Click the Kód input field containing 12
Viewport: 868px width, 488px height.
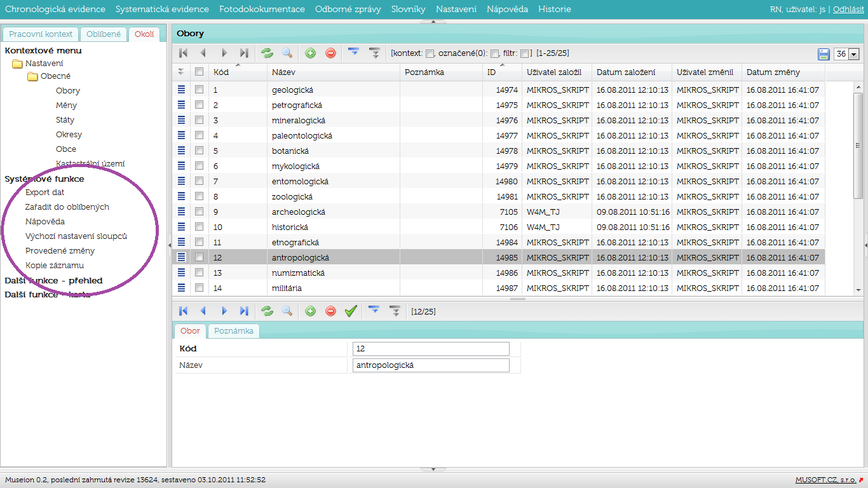pos(431,349)
